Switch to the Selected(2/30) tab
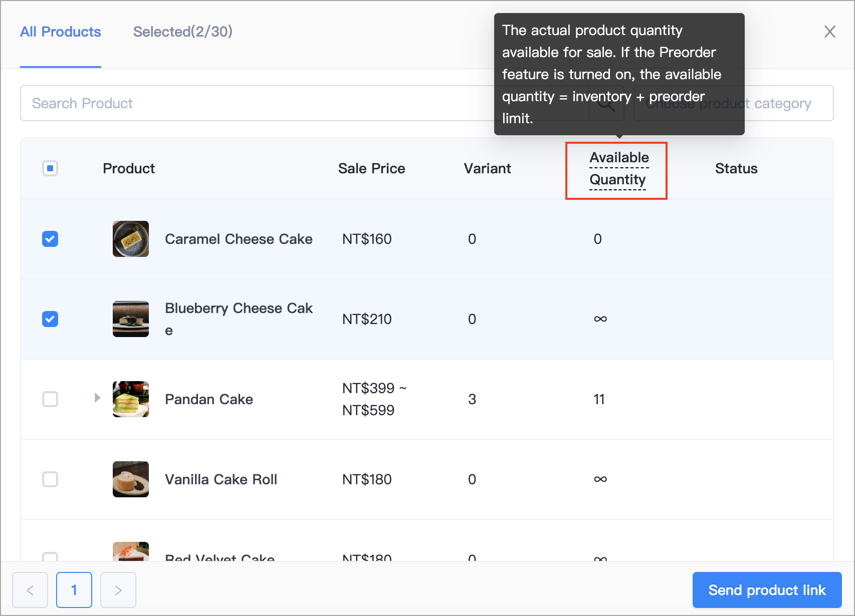 (183, 32)
